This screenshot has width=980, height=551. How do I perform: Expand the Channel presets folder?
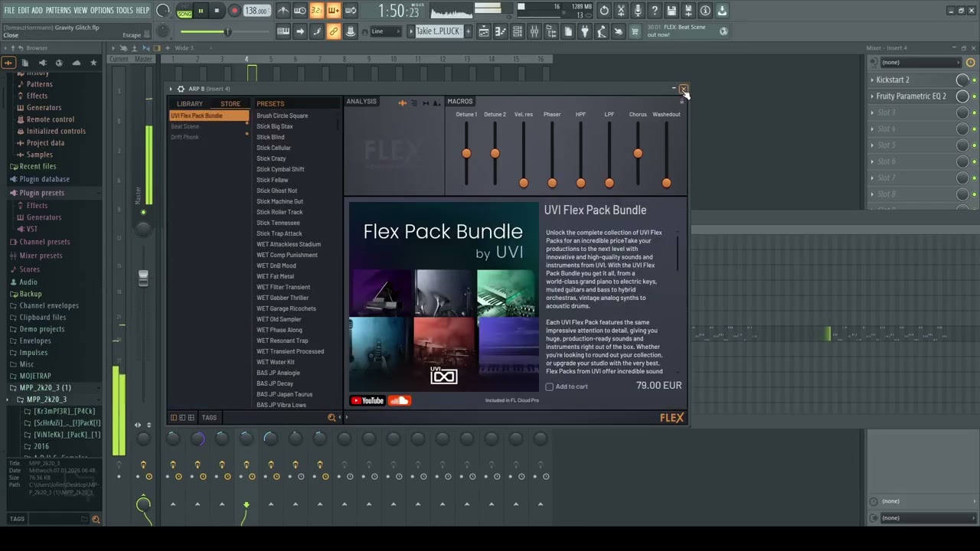[44, 242]
